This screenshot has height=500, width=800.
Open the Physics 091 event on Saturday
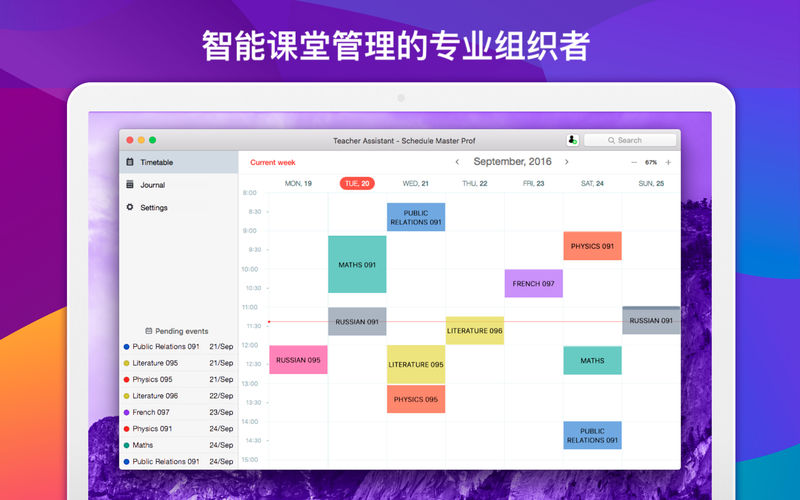point(592,246)
